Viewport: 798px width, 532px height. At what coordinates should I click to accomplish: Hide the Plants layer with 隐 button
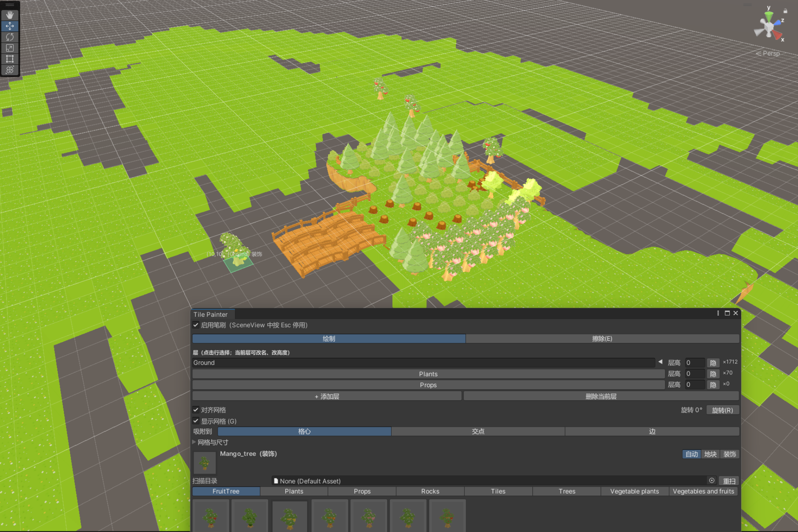pos(713,374)
